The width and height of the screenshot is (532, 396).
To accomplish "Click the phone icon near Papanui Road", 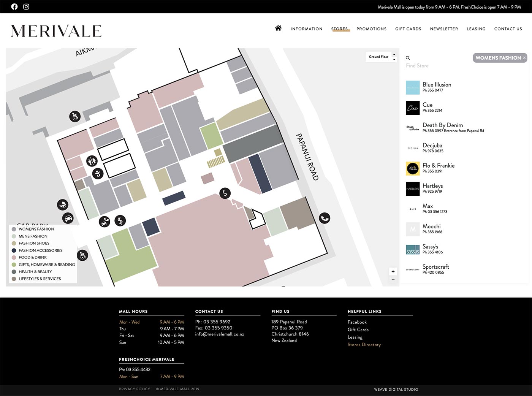I will coord(324,218).
